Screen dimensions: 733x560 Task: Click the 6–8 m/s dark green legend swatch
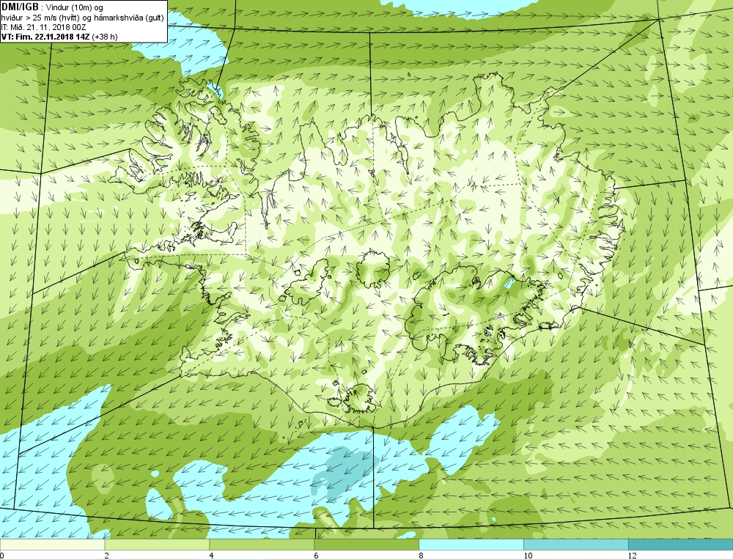pyautogui.click(x=366, y=545)
